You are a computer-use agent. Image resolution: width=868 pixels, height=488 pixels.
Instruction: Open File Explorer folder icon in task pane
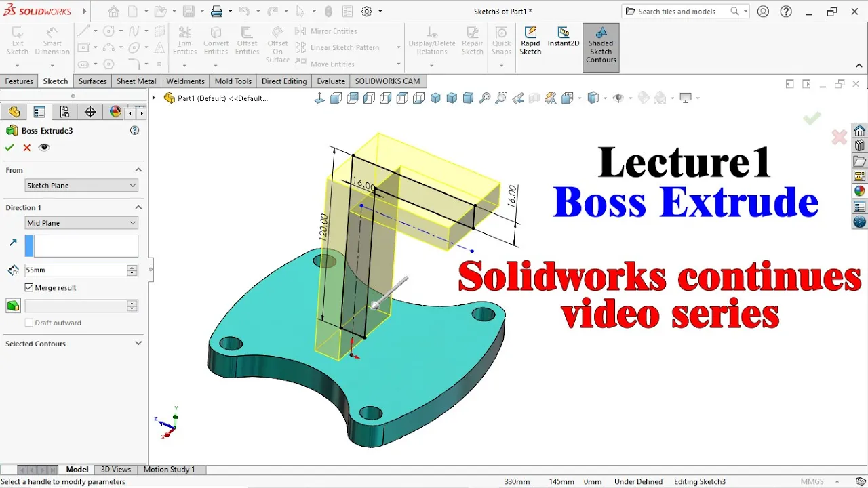click(860, 161)
